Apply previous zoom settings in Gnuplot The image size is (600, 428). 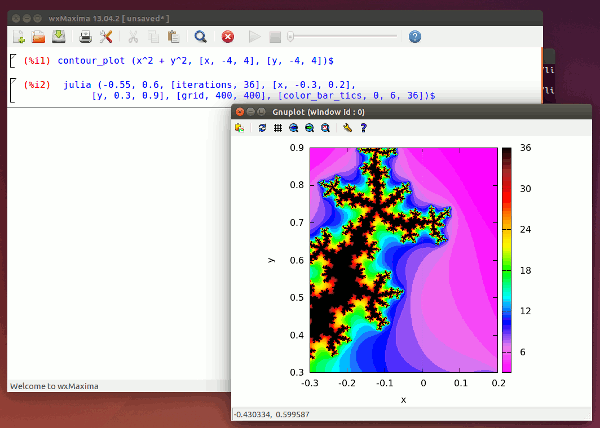coord(293,128)
